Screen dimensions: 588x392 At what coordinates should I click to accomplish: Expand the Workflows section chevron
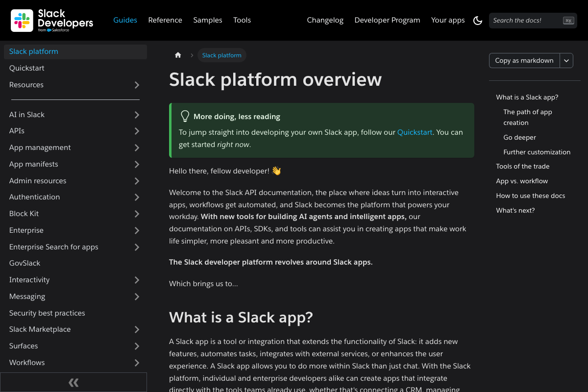(x=137, y=363)
